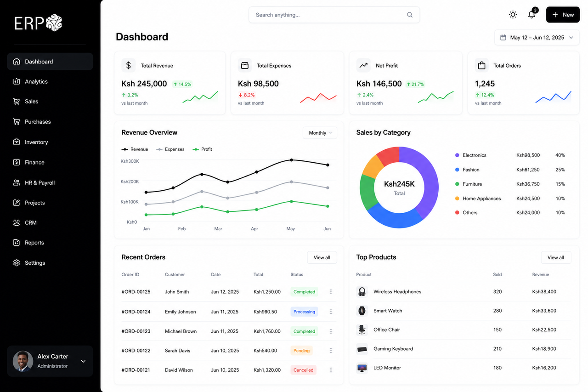Image resolution: width=588 pixels, height=392 pixels.
Task: Click the HR & Payroll people icon
Action: (17, 182)
